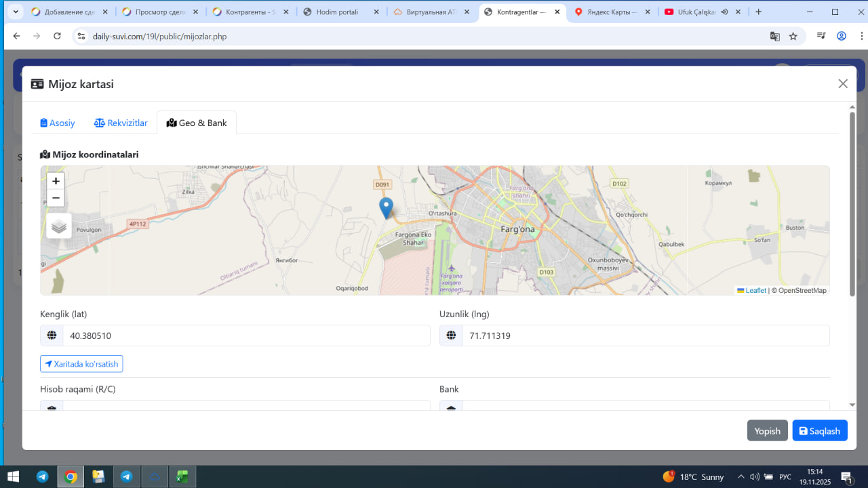Click the blue location marker pin
Viewport: 868px width, 488px height.
pyautogui.click(x=386, y=207)
